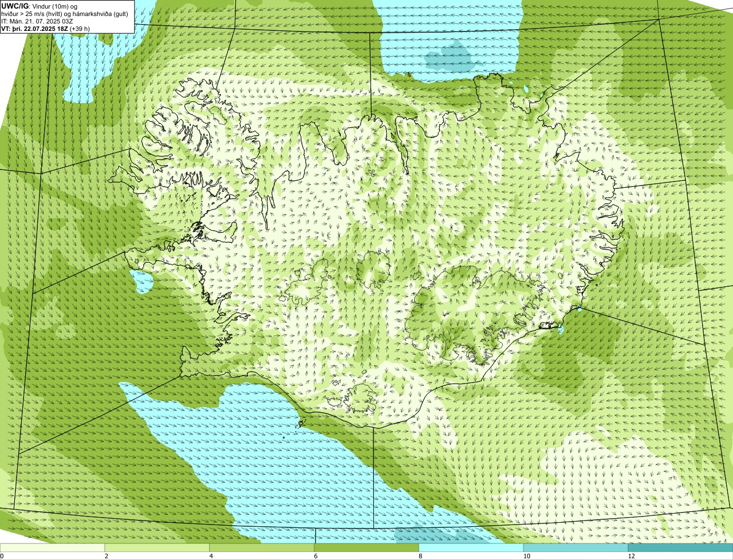Viewport: 733px width, 560px height.
Task: Click the 2–4 m/s light green legend swatch
Action: tap(157, 547)
